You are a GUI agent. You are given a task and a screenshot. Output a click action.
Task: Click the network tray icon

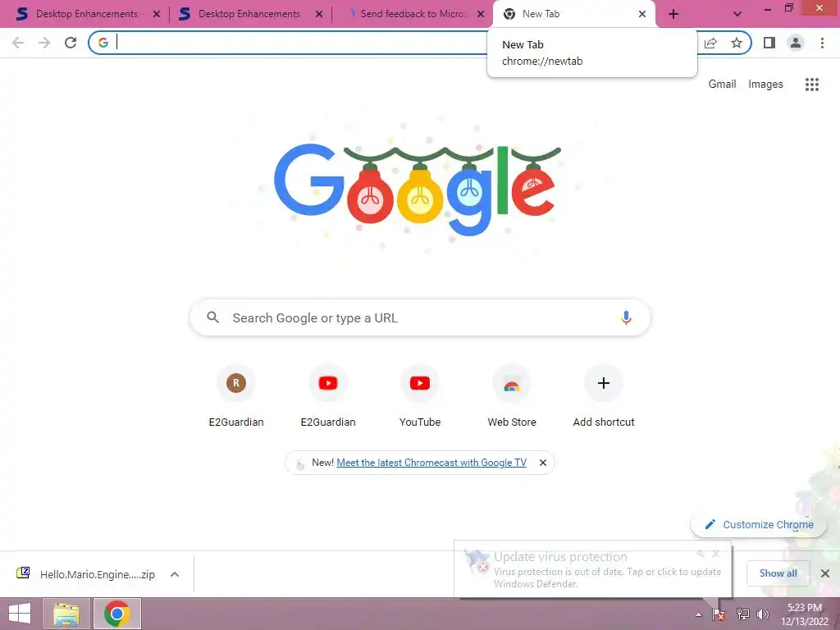tap(743, 614)
